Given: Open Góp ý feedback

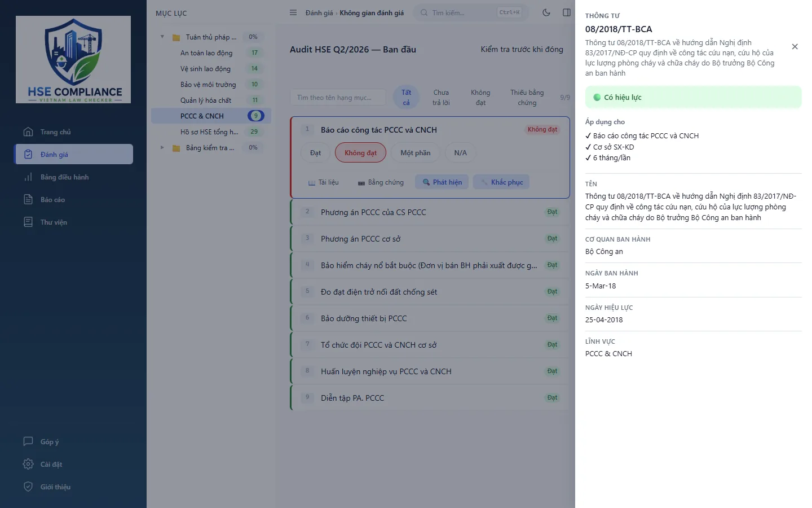Looking at the screenshot, I should (73, 442).
